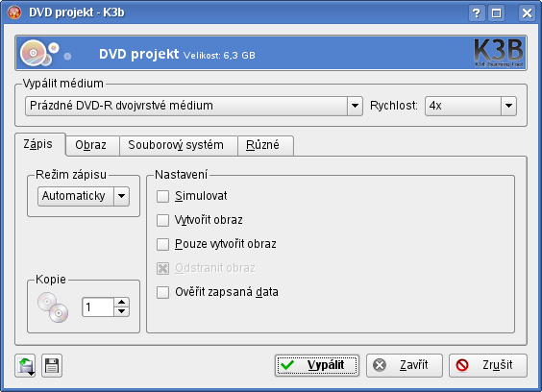Image resolution: width=542 pixels, height=392 pixels.
Task: Decrease the number of copies with down arrow
Action: [121, 311]
